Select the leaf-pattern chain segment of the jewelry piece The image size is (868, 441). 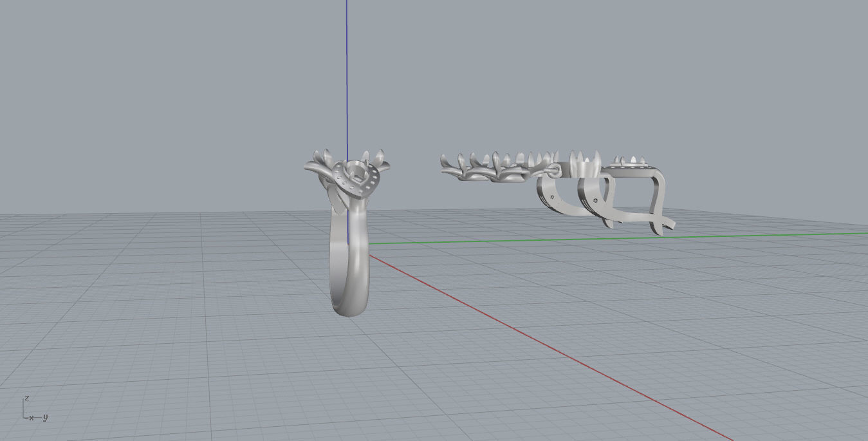497,167
